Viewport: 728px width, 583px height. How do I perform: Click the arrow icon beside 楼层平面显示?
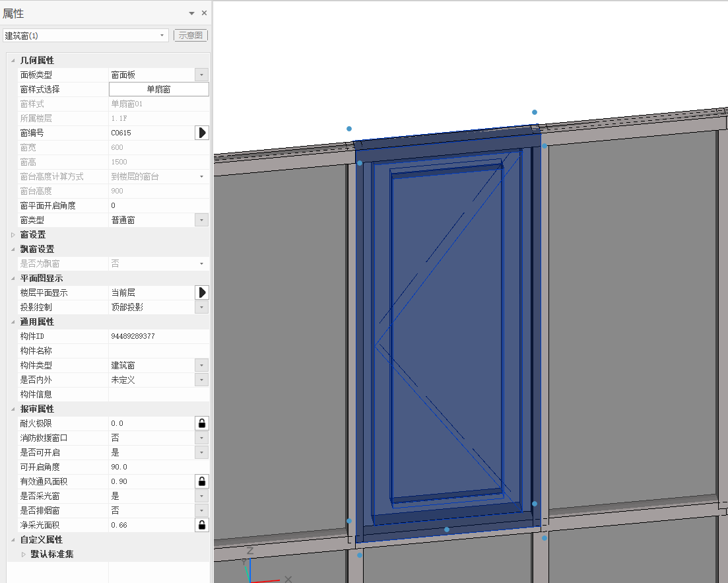click(202, 292)
